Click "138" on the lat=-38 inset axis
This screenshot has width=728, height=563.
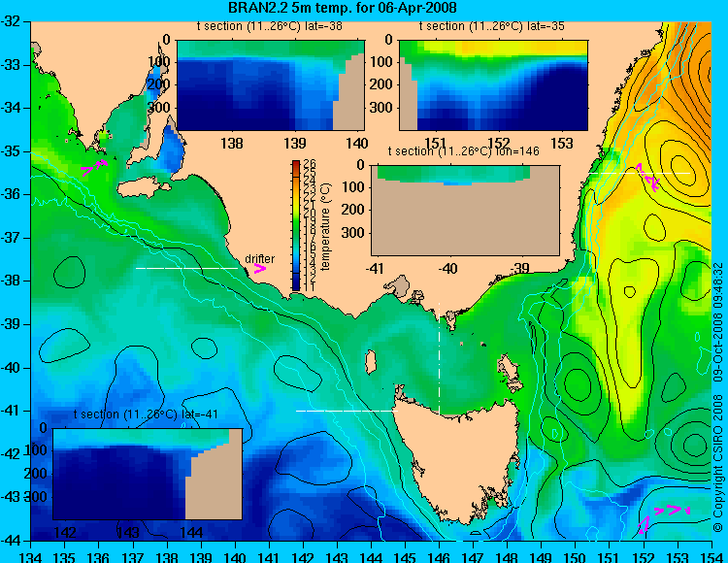tap(232, 144)
